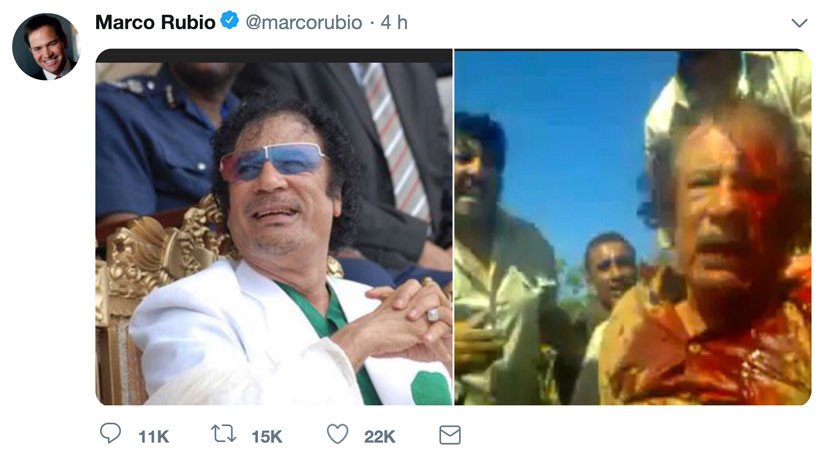Open the tweet via the '4 h' timestamp
Image resolution: width=824 pixels, height=459 pixels.
394,22
